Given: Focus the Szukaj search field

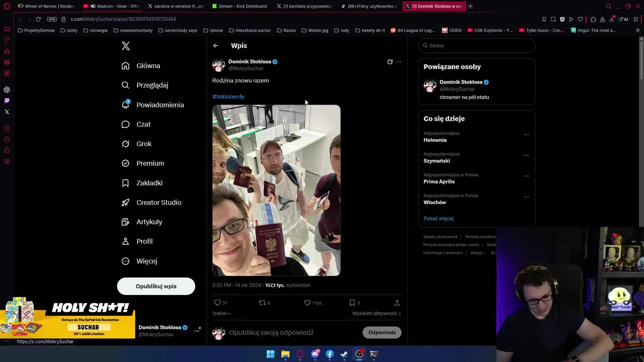Looking at the screenshot, I should pos(476,45).
